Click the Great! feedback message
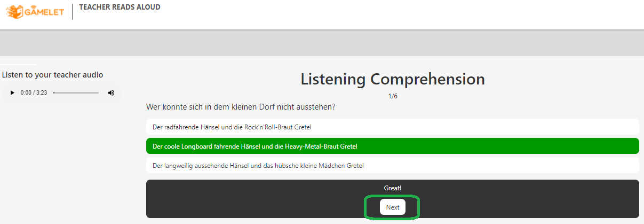 (x=392, y=188)
